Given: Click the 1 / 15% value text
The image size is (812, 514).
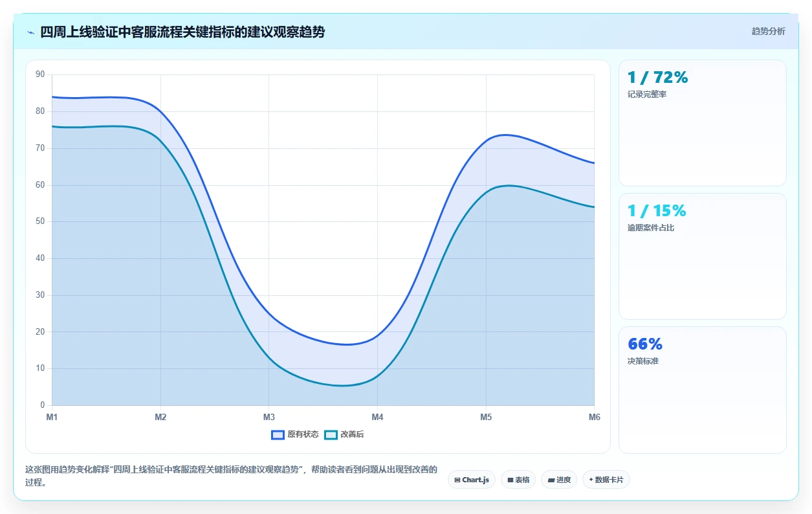Looking at the screenshot, I should [657, 211].
